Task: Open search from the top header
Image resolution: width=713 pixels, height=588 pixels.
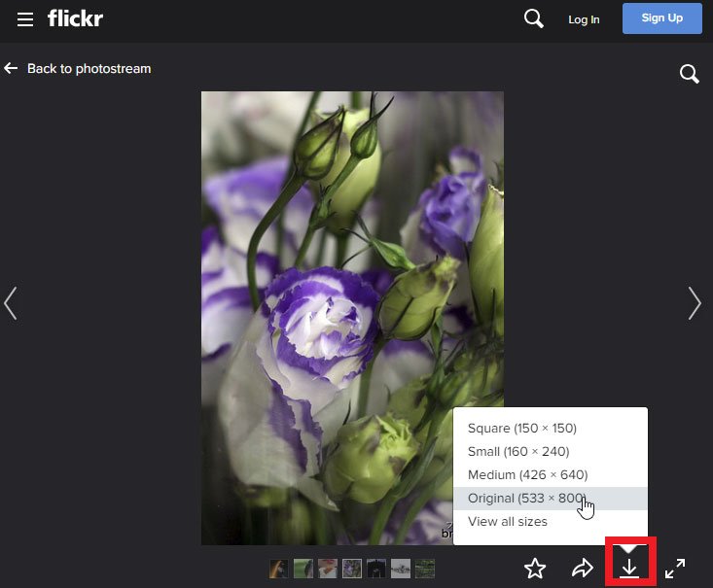Action: 533,18
